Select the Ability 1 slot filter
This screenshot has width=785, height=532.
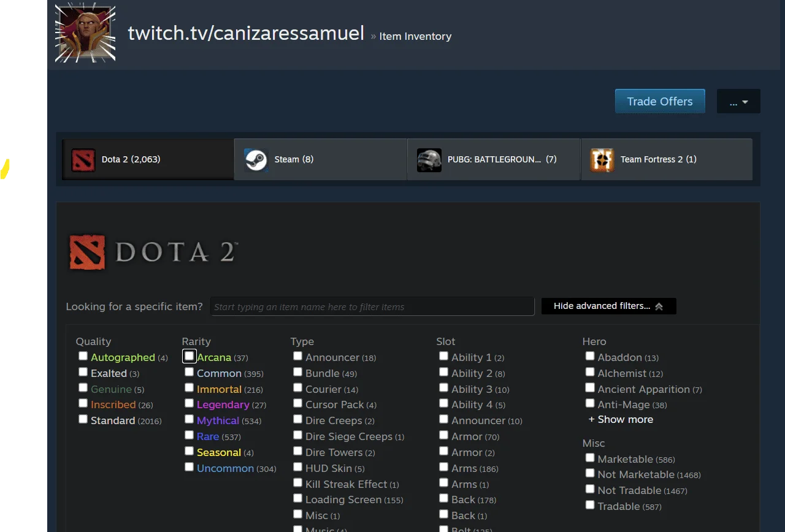pyautogui.click(x=443, y=356)
